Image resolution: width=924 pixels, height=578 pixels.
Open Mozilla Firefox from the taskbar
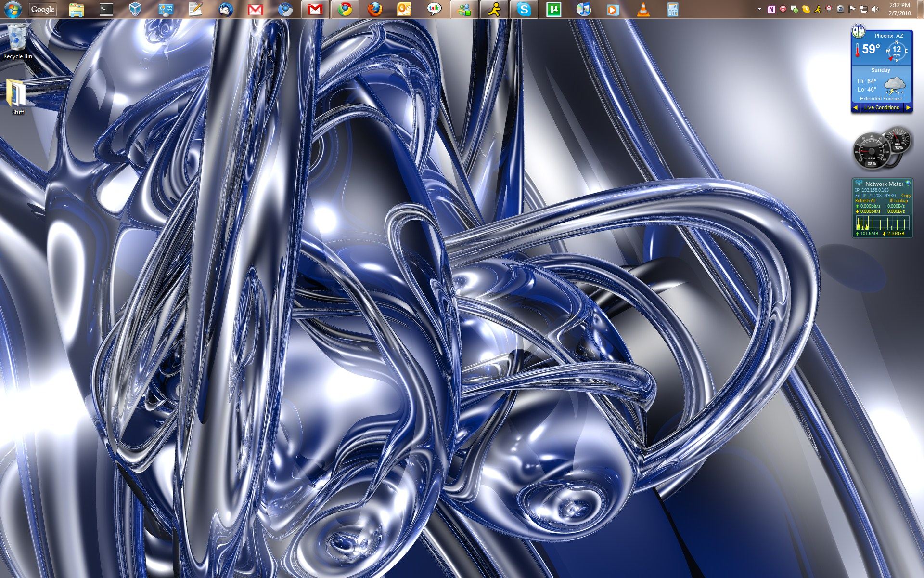374,10
